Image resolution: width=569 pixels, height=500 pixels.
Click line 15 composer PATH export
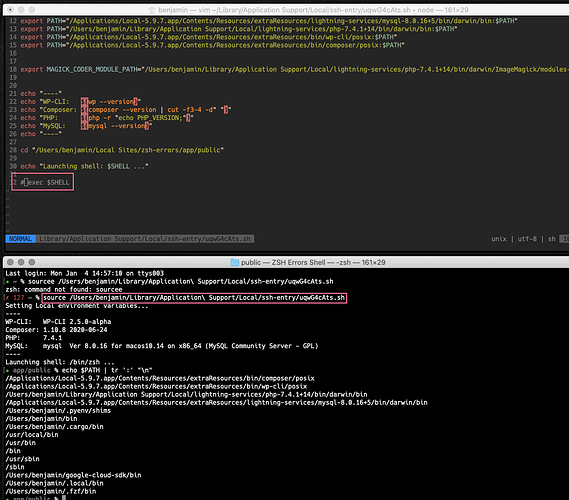[x=212, y=45]
